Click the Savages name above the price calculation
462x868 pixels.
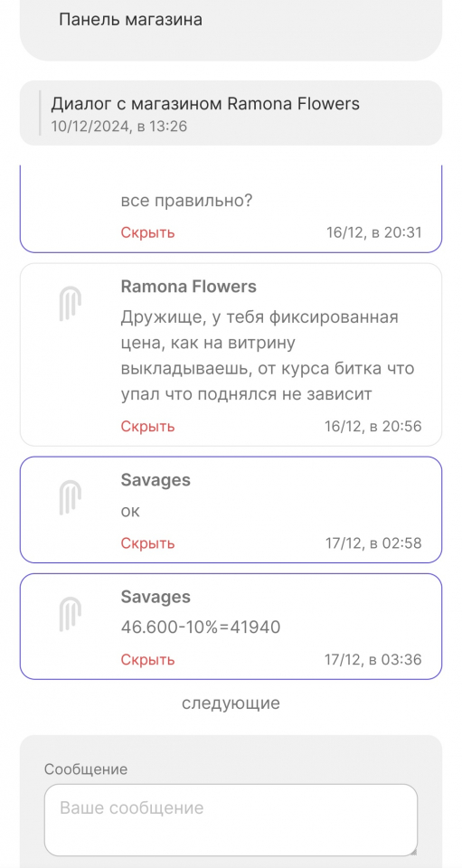coord(156,597)
